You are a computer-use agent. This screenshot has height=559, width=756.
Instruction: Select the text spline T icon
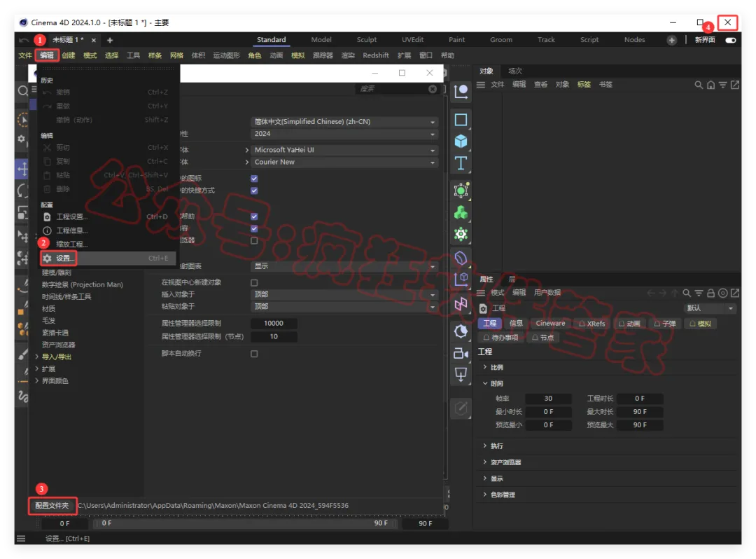[x=461, y=163]
